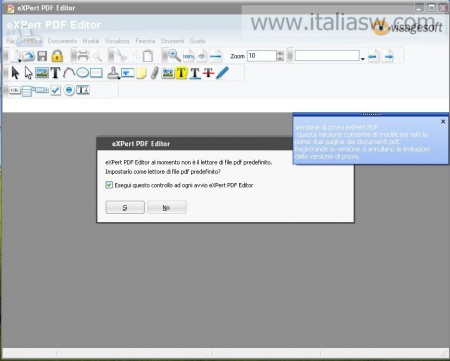
Task: Click the Find magnifier icon
Action: point(97,56)
